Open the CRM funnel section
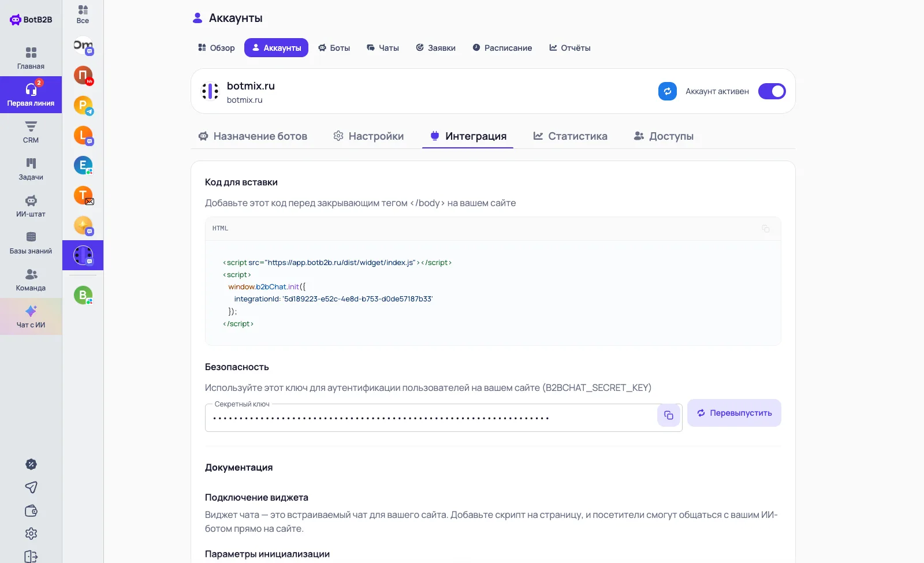 [x=31, y=132]
